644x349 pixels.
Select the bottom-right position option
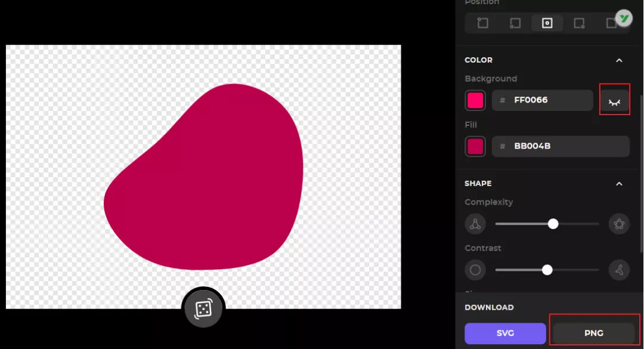coord(579,23)
